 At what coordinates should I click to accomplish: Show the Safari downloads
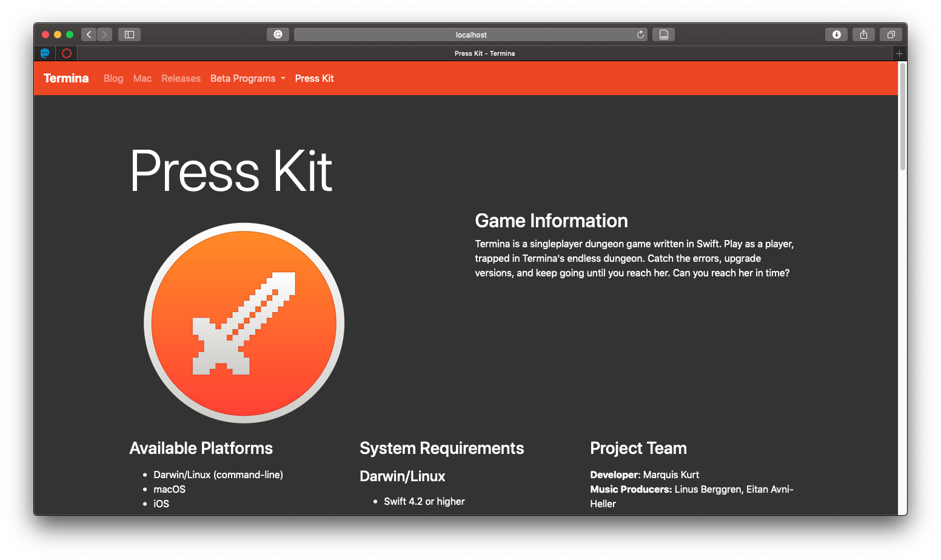[x=836, y=35]
